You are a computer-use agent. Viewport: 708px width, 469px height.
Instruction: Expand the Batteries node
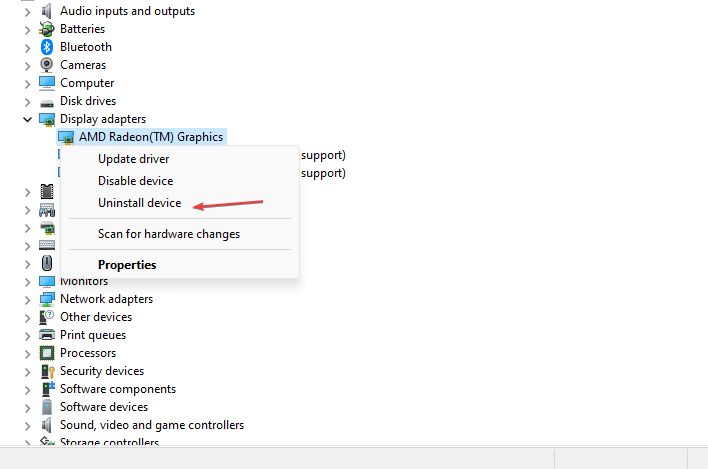(28, 30)
